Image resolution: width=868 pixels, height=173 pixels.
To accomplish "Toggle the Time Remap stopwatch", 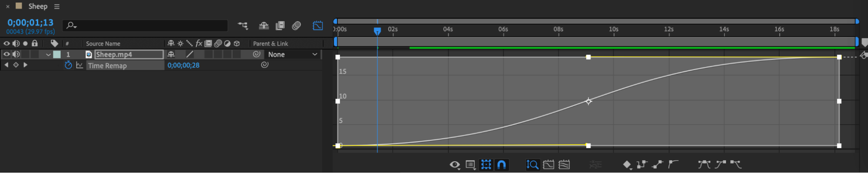I will 68,65.
